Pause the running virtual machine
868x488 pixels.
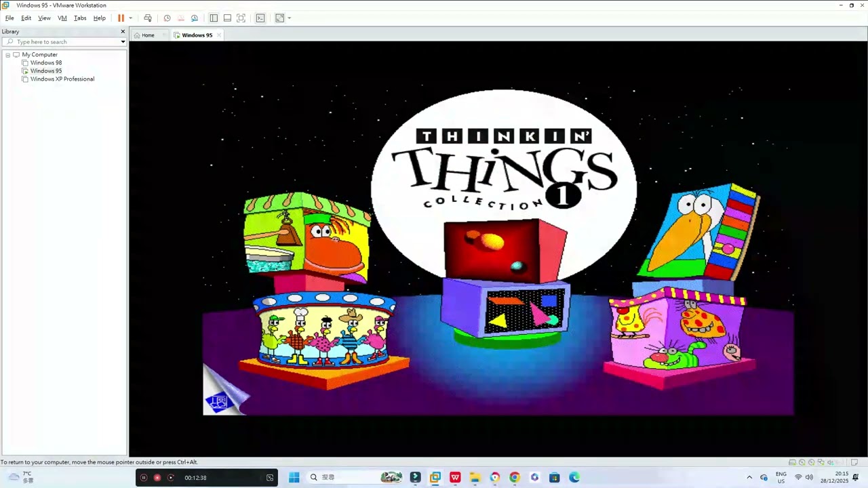pos(121,18)
